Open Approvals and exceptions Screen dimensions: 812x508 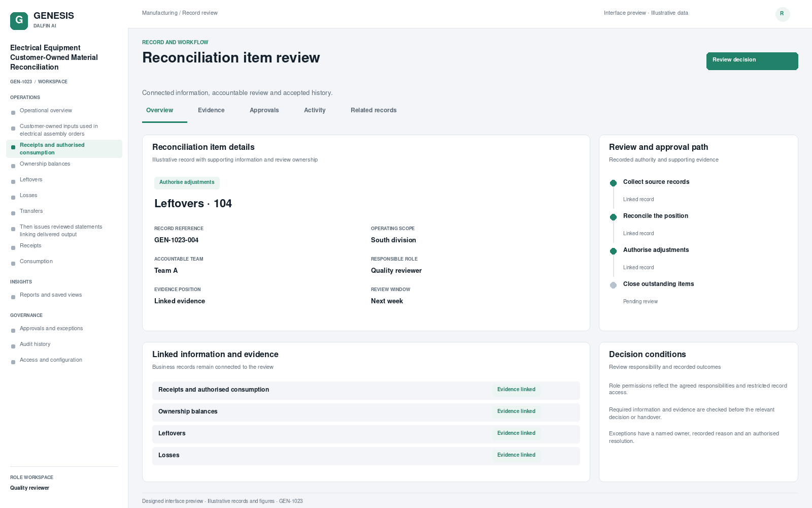[x=64, y=329]
